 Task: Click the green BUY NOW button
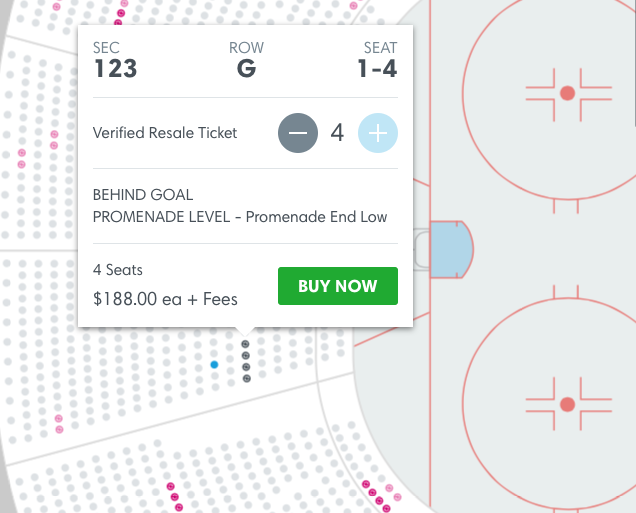click(337, 286)
